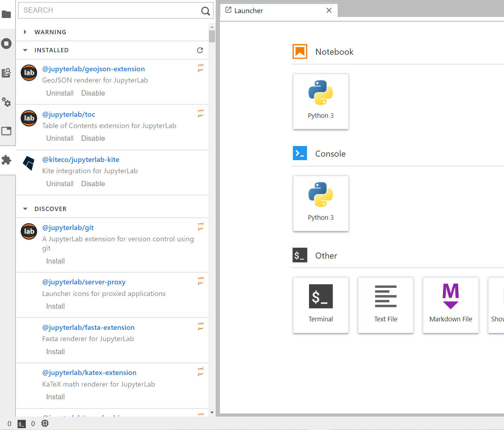Open a Python 3 notebook
The image size is (504, 430).
point(321,102)
